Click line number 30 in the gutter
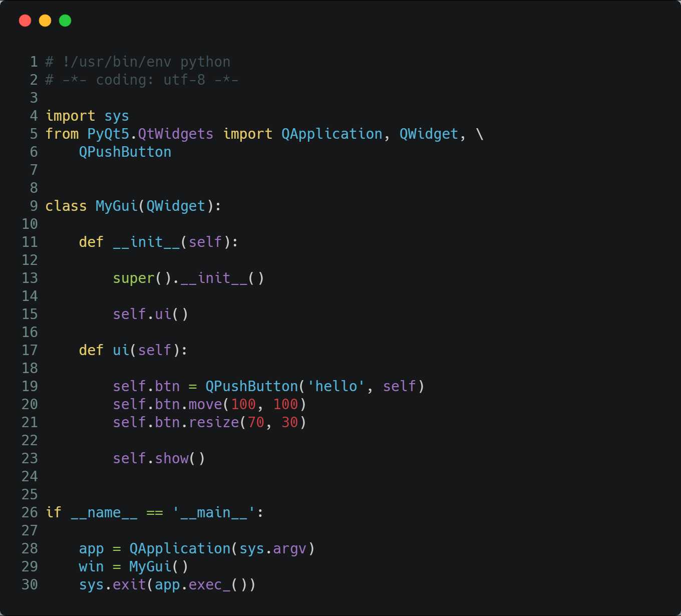The height and width of the screenshot is (616, 681). click(x=30, y=585)
